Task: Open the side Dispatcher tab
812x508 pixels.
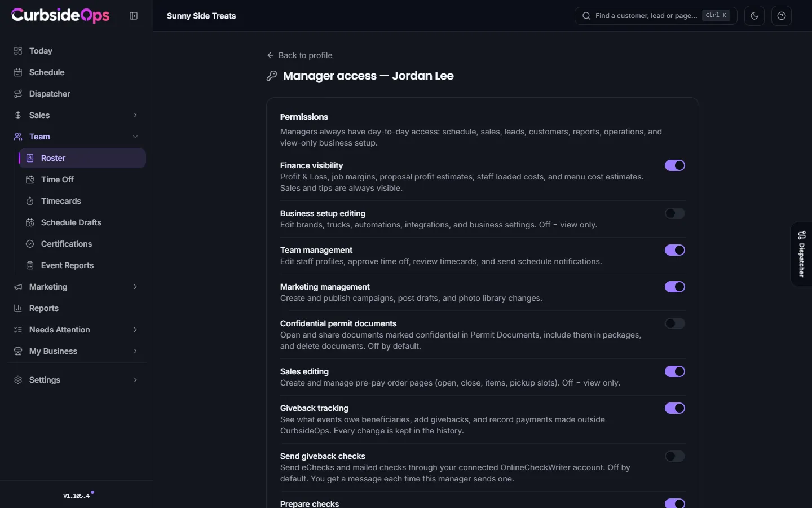Action: click(801, 254)
